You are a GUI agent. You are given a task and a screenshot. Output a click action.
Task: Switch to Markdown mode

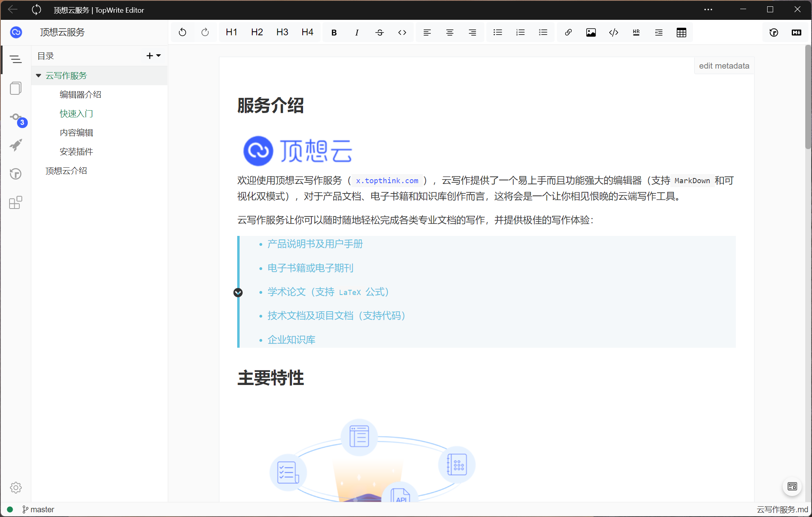click(797, 33)
